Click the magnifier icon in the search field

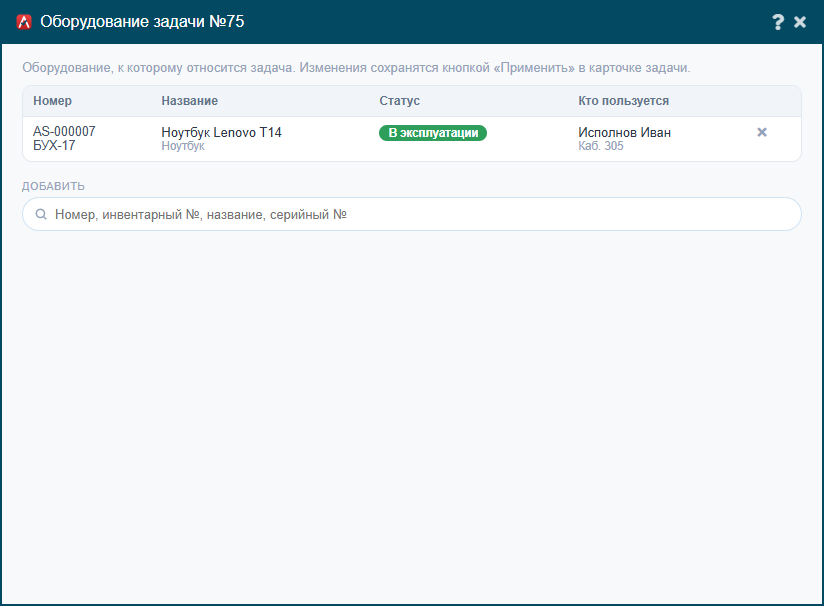40,214
